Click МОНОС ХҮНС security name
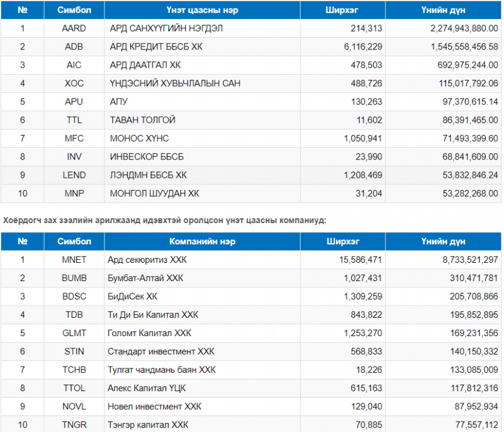504x432 pixels. click(139, 138)
